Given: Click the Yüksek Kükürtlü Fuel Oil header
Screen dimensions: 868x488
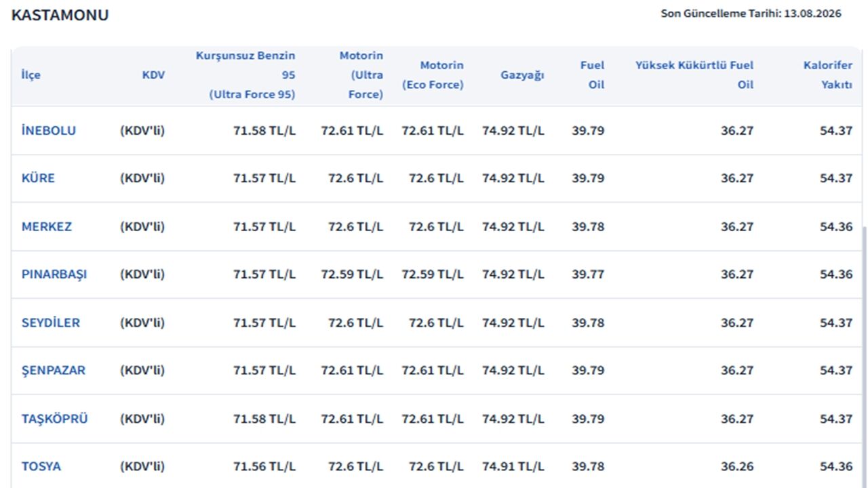Looking at the screenshot, I should click(x=694, y=75).
